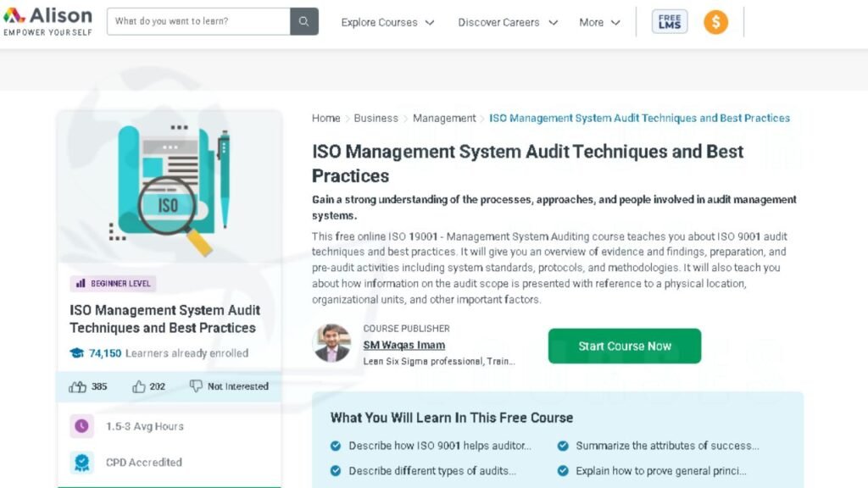
Task: Expand the Explore Courses chevron
Action: click(x=430, y=23)
